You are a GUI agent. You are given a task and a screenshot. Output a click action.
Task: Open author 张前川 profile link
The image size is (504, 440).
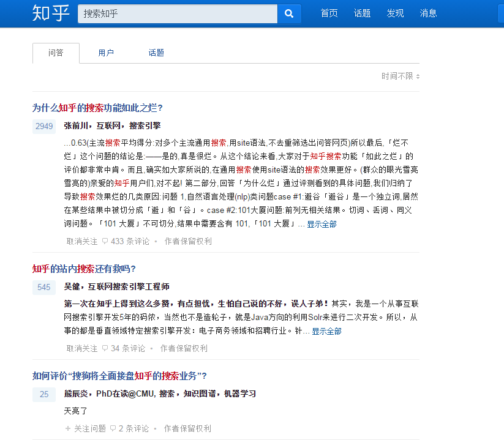tap(76, 125)
